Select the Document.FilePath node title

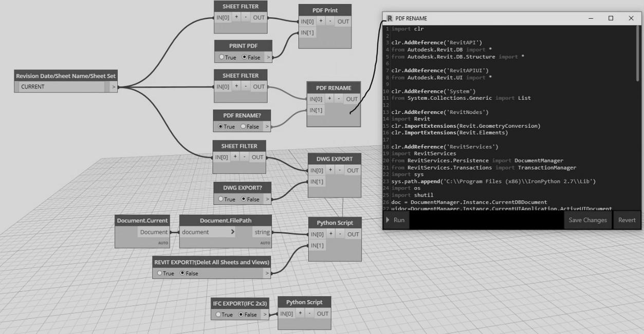click(x=226, y=220)
